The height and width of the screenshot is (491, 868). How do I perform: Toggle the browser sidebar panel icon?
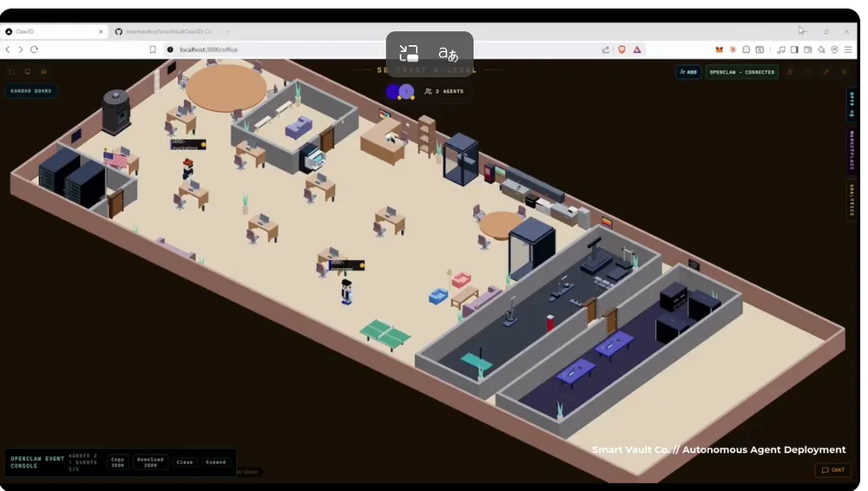794,49
